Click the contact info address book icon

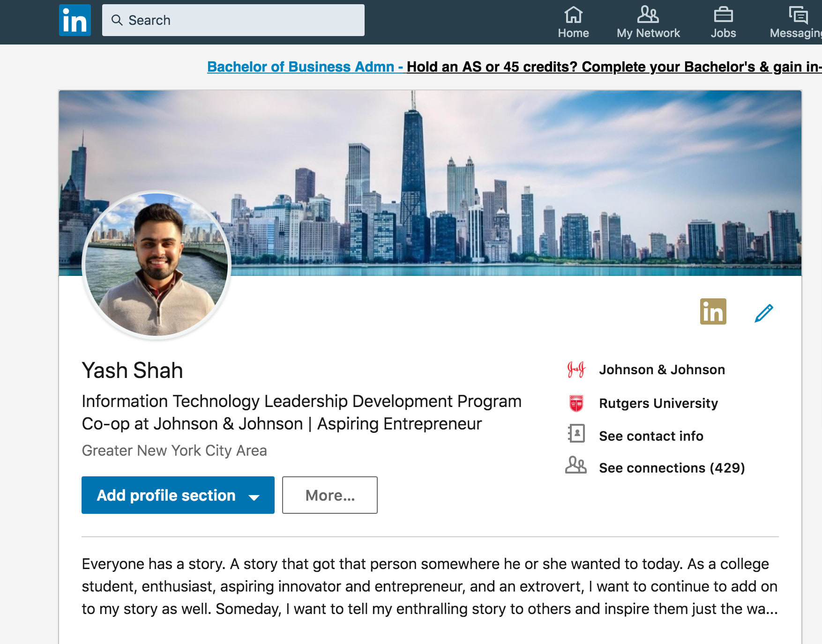pyautogui.click(x=576, y=434)
